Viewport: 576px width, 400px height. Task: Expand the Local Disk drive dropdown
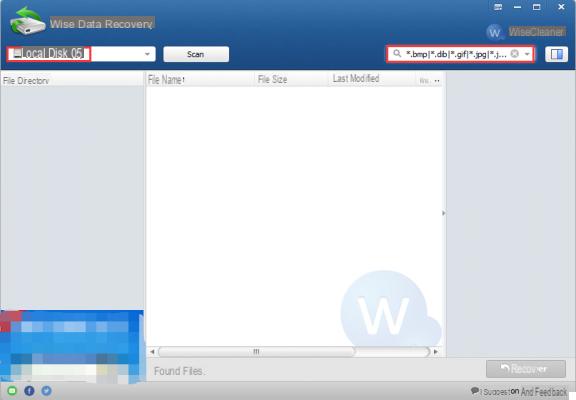pyautogui.click(x=147, y=54)
